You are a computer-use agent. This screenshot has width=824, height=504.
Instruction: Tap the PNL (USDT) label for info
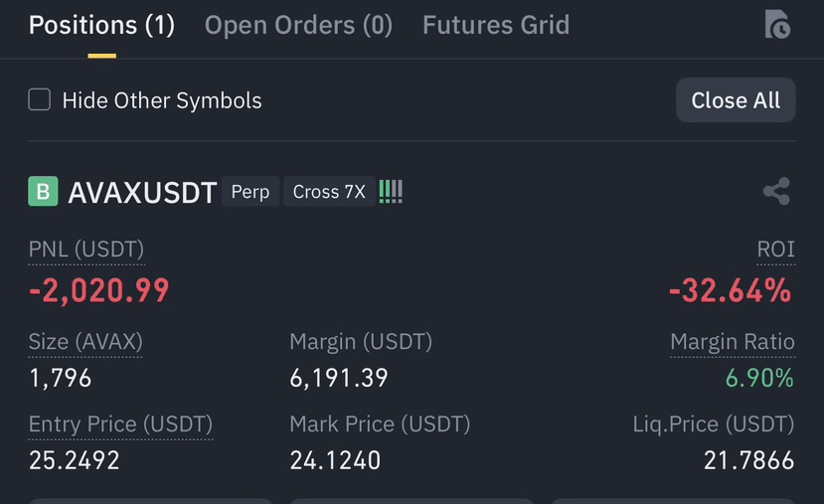pos(86,250)
